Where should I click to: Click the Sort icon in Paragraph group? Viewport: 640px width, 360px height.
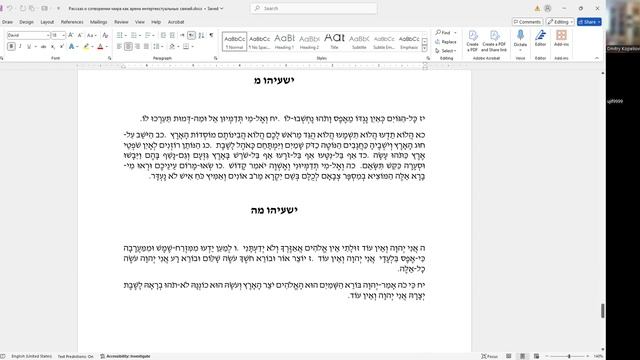(x=201, y=36)
